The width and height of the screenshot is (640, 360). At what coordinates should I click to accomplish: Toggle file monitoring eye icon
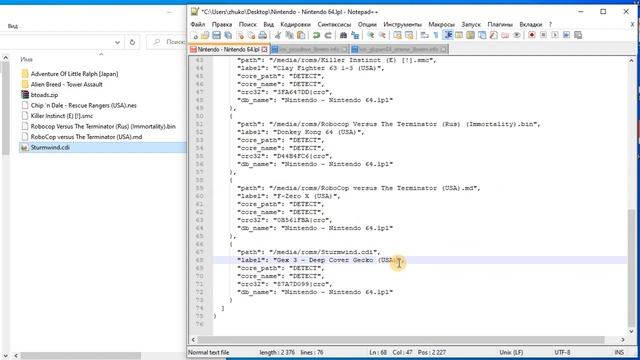tap(517, 36)
